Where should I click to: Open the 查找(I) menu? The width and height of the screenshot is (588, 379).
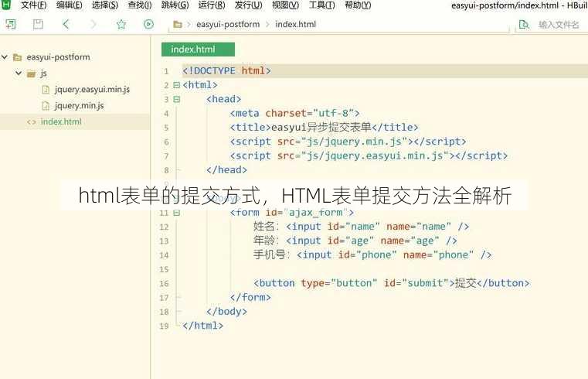click(x=140, y=5)
